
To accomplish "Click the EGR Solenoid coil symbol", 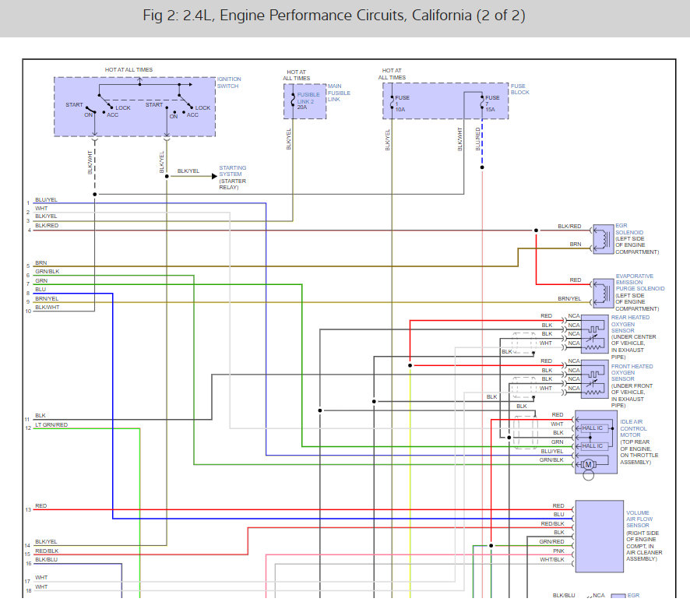I will pyautogui.click(x=604, y=239).
